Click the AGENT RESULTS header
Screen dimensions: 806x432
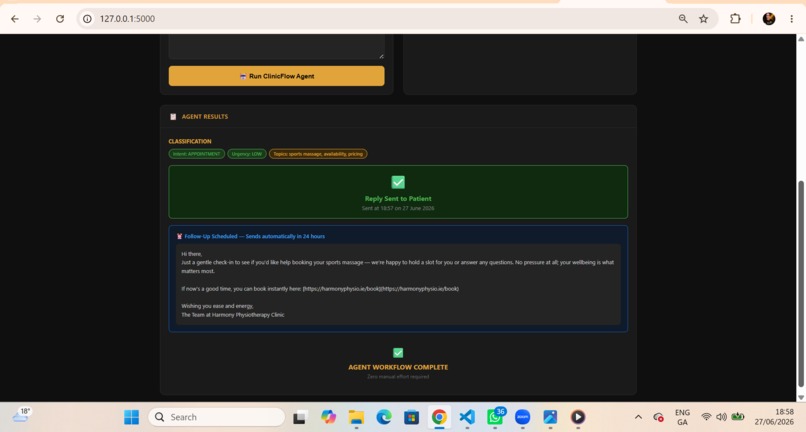[x=205, y=117]
